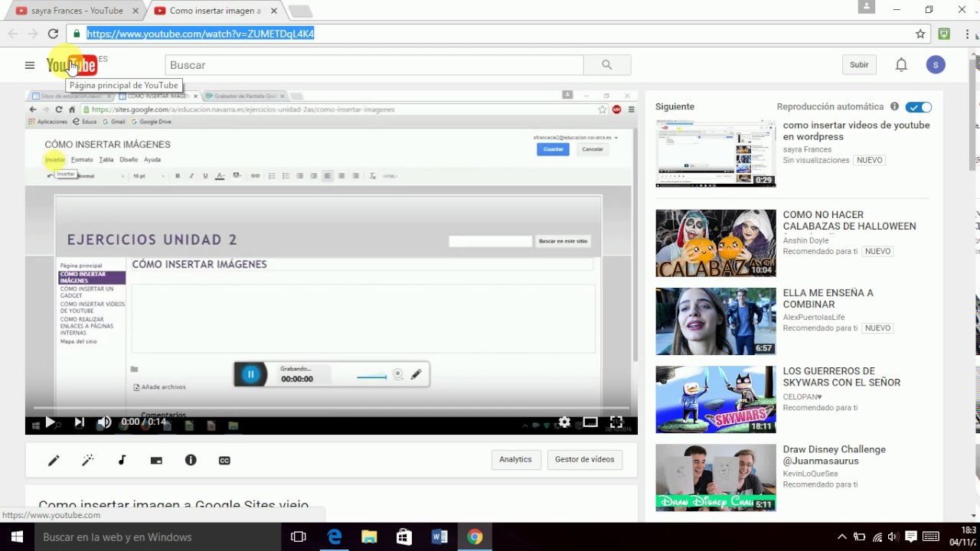
Task: Click channel name 'CELOPAN♥'
Action: click(x=802, y=396)
